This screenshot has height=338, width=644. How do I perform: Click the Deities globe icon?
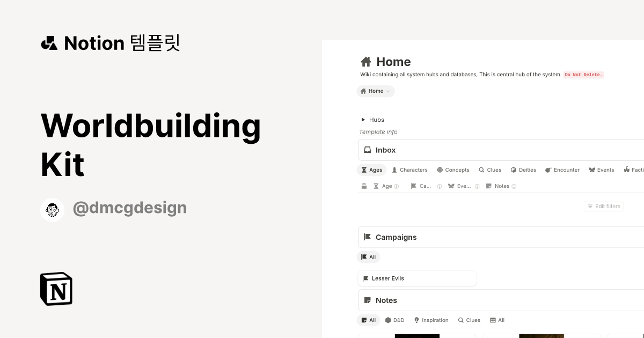click(514, 170)
